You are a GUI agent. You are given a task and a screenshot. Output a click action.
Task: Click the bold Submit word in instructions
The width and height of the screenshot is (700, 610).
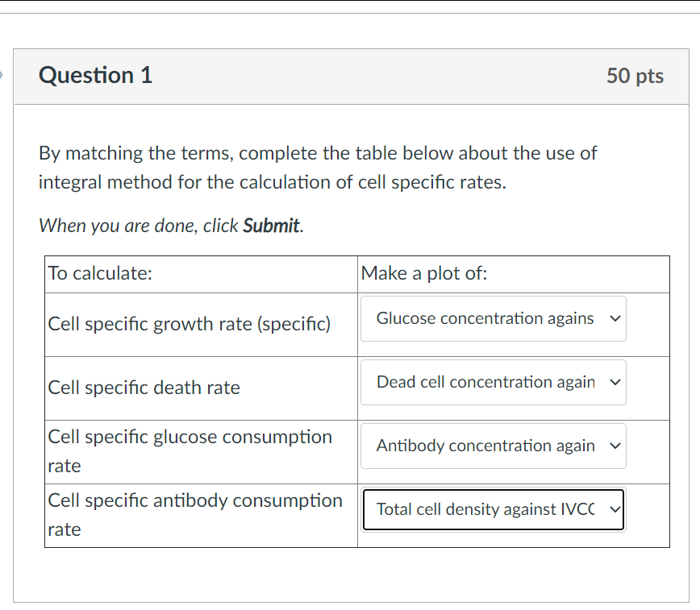coord(272,226)
